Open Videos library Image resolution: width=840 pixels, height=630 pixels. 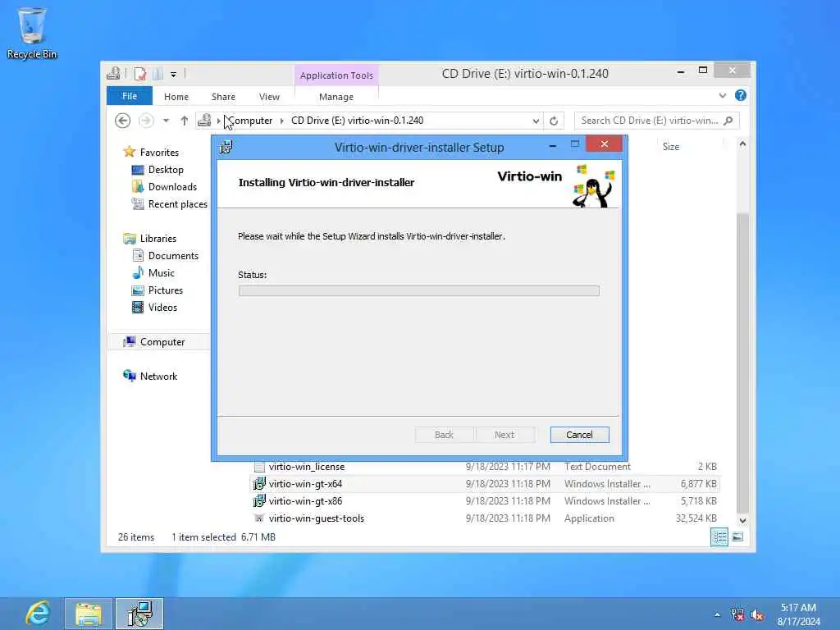[162, 307]
